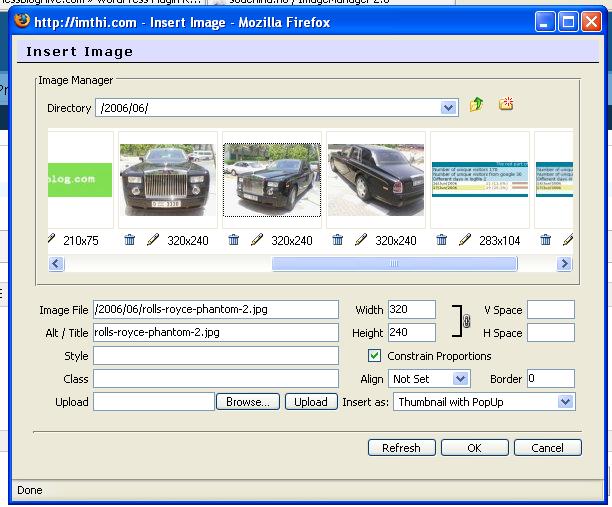Image resolution: width=612 pixels, height=507 pixels.
Task: Click the H Space input field
Action: click(551, 333)
